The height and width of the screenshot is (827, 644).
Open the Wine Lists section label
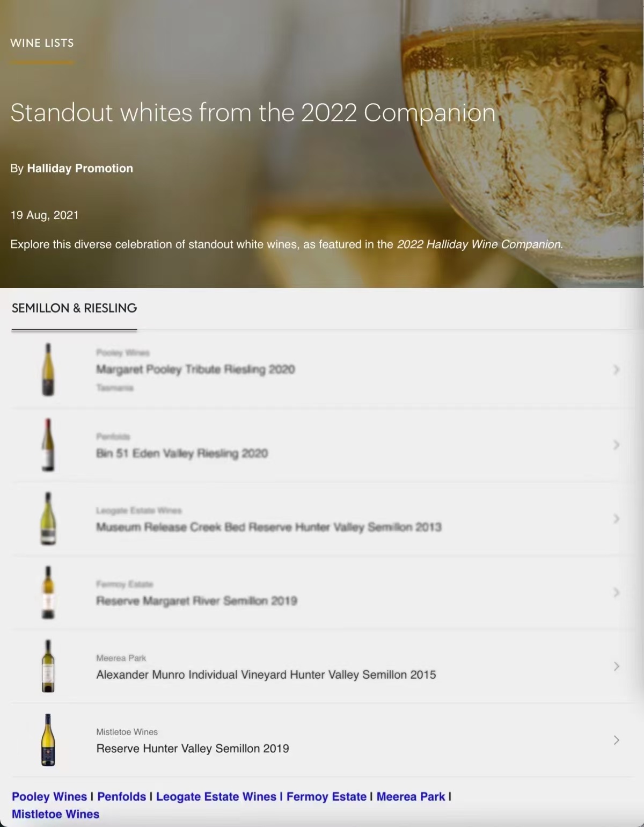pos(42,43)
